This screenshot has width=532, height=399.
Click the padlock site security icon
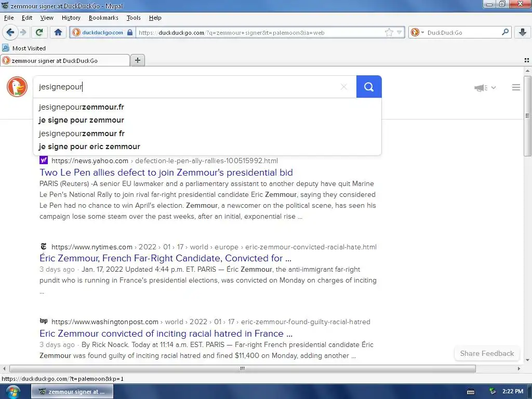129,32
